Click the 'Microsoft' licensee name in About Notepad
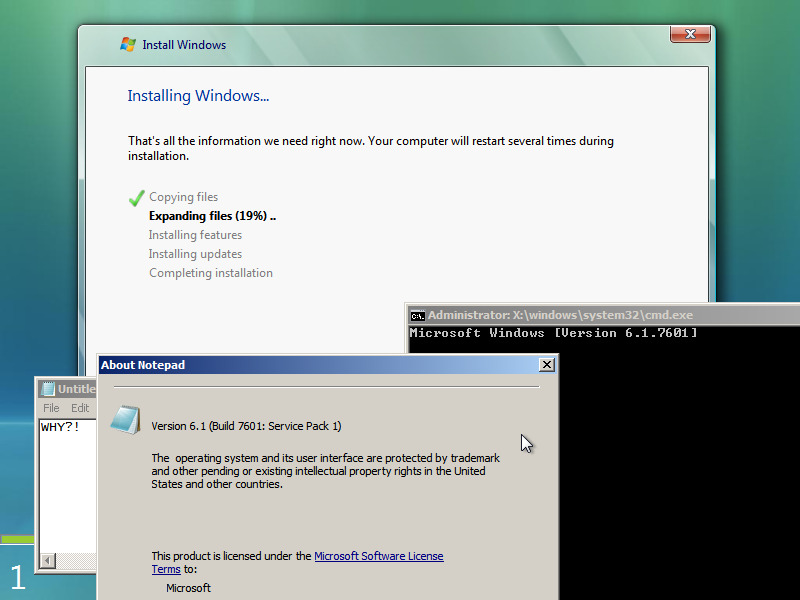The image size is (800, 600). click(x=188, y=588)
